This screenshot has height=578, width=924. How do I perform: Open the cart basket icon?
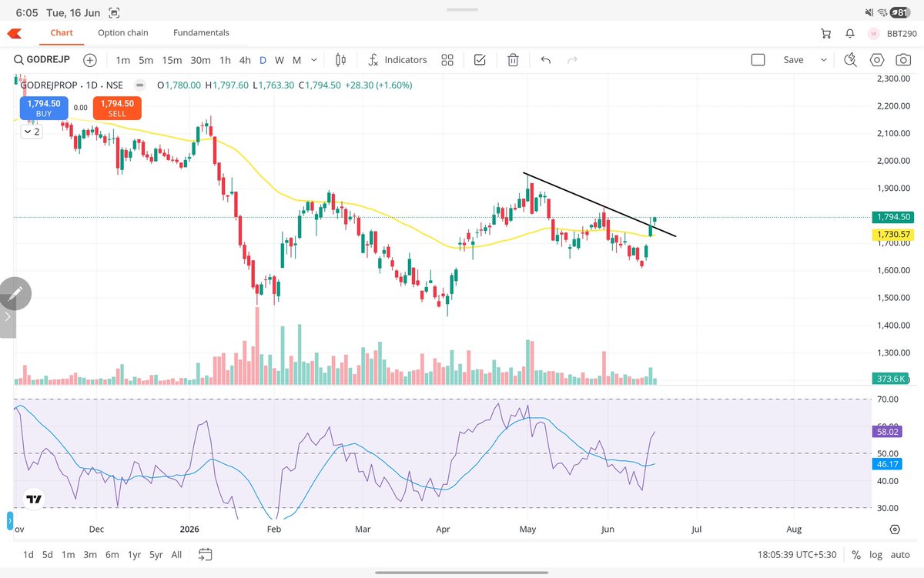826,33
